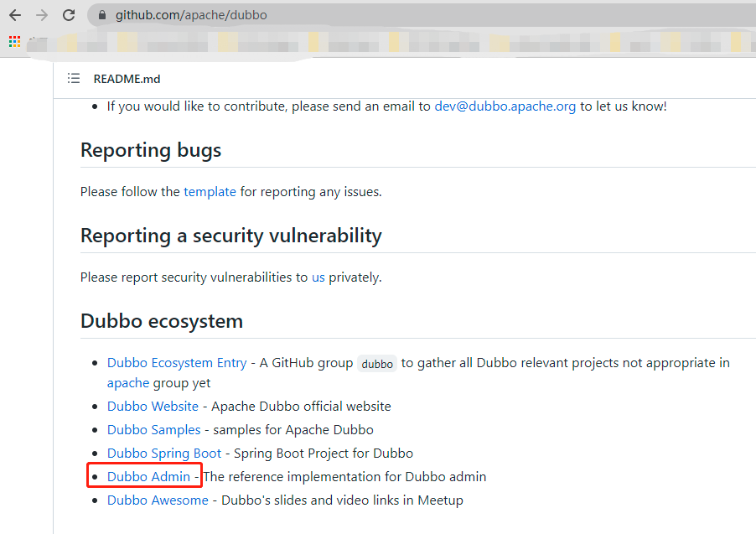The width and height of the screenshot is (756, 534).
Task: Reload the current GitHub page
Action: (x=69, y=14)
